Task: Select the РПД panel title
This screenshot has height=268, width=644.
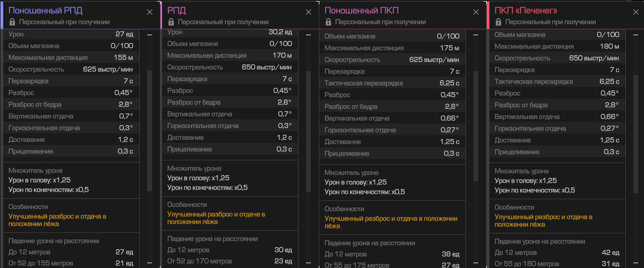Action: click(x=176, y=11)
